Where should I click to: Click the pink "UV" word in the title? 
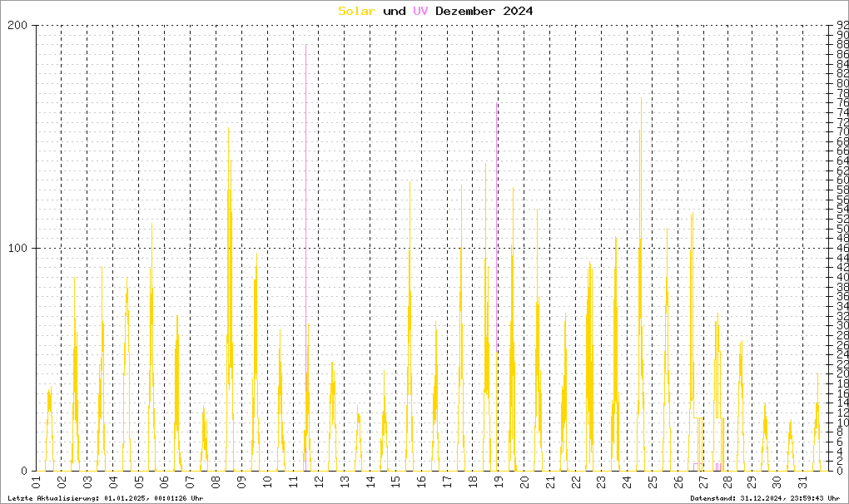tap(420, 11)
